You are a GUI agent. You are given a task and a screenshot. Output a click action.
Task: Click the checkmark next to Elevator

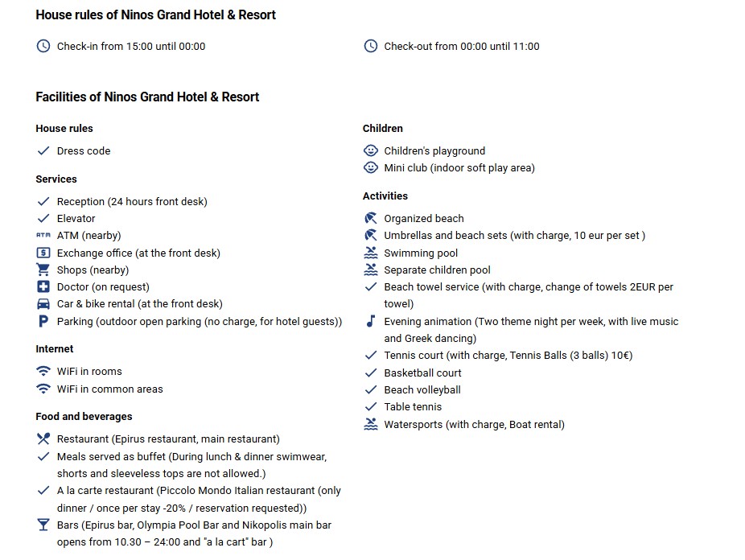tap(43, 219)
